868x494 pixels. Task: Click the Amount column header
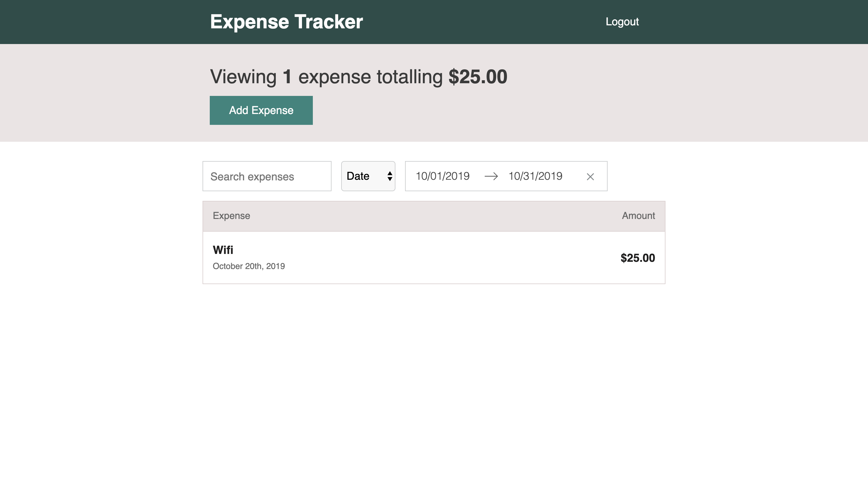point(638,215)
